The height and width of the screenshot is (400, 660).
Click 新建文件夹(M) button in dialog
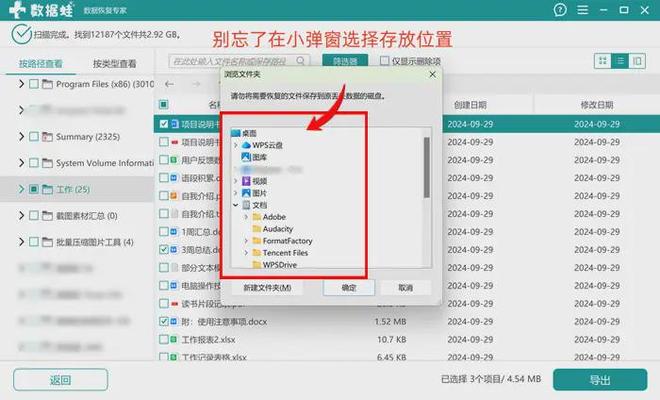tap(267, 288)
